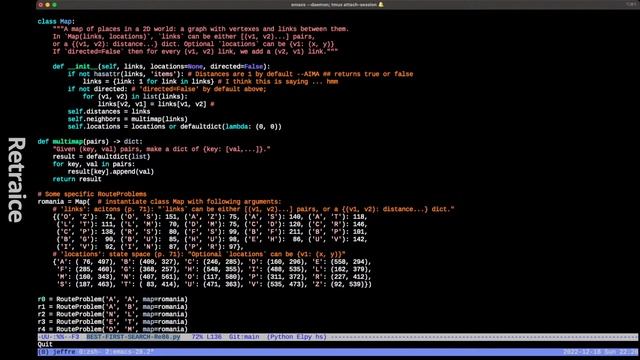The height and width of the screenshot is (360, 640).
Task: Click the line "r0 = RouteProblem('A', 'A', map=romania)"
Action: 113,299
